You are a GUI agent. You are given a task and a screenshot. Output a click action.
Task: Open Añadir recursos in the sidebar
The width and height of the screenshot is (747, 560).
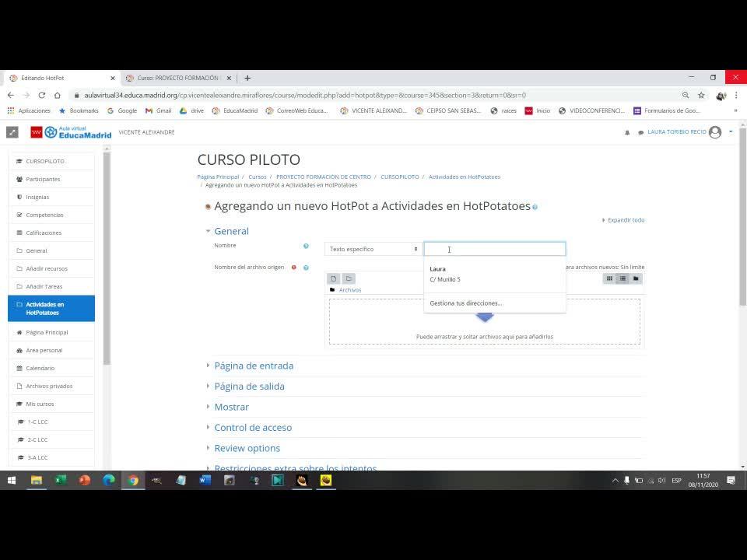pyautogui.click(x=51, y=268)
